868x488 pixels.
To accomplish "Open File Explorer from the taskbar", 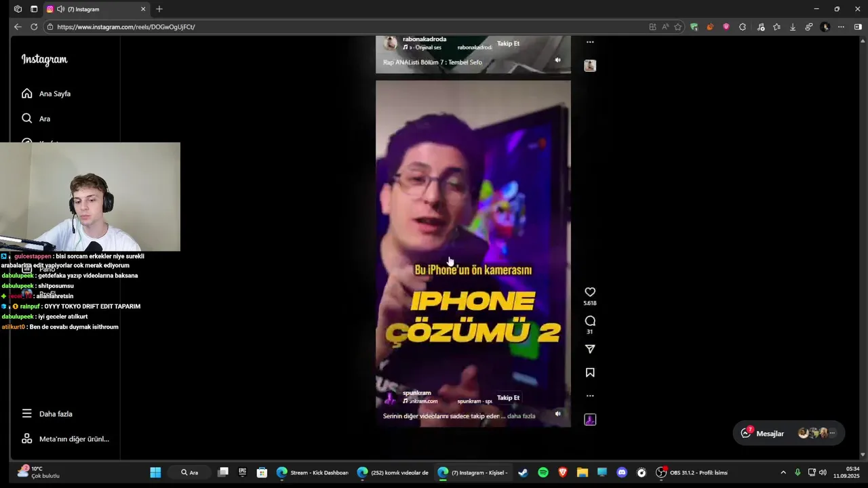I will click(x=583, y=472).
